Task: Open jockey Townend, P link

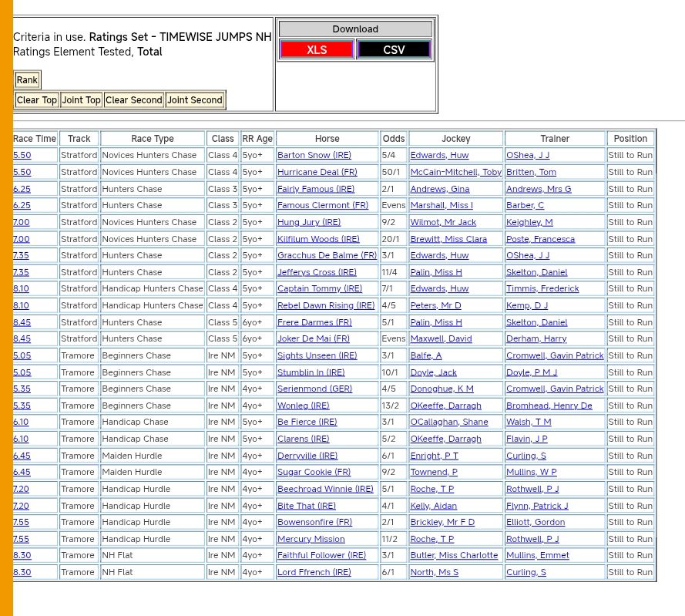Action: (433, 473)
